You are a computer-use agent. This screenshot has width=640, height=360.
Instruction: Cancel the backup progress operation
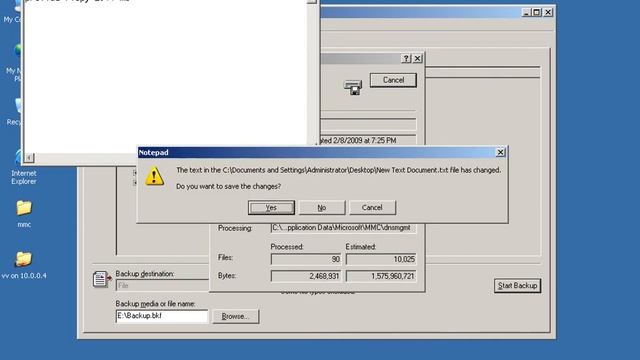pyautogui.click(x=393, y=80)
